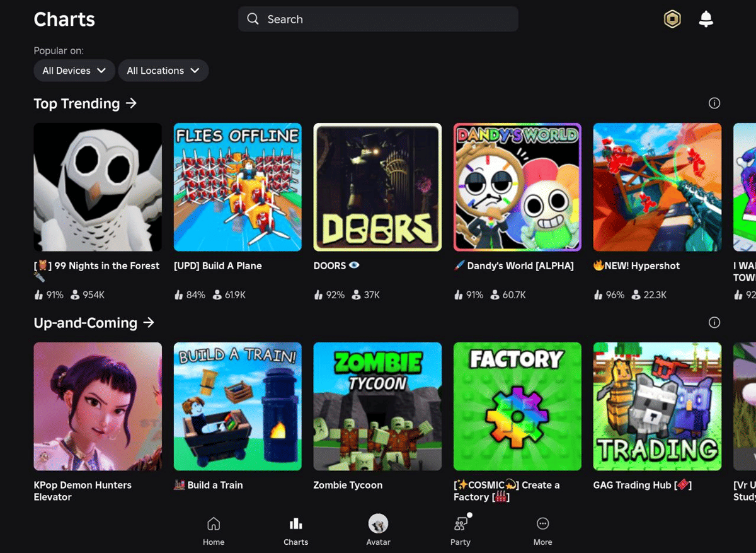Screen dimensions: 756x553
Task: Click the KPop Demon Hunters Elevator thumbnail
Action: coord(98,406)
